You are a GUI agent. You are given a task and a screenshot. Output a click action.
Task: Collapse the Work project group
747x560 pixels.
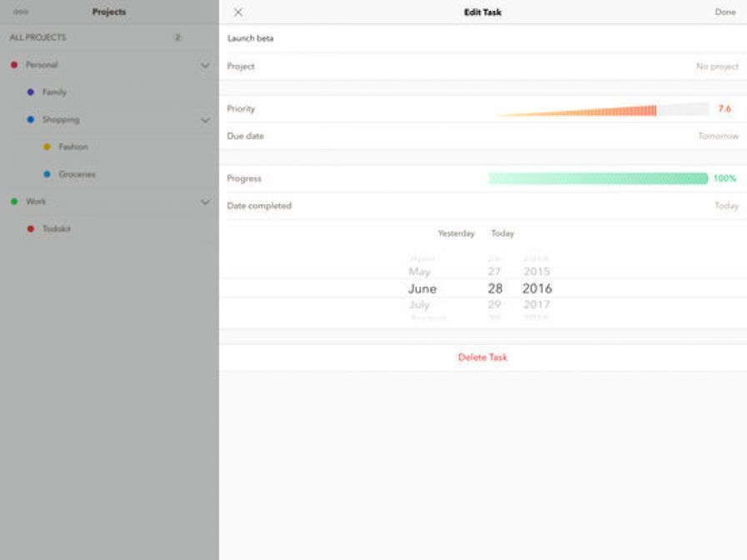pos(205,202)
